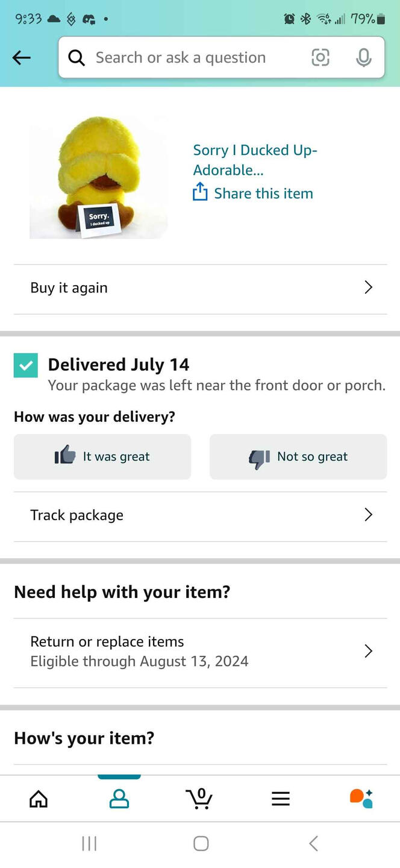Image resolution: width=400 pixels, height=868 pixels.
Task: Tap the Delivered July 14 checkmark box
Action: [x=26, y=365]
